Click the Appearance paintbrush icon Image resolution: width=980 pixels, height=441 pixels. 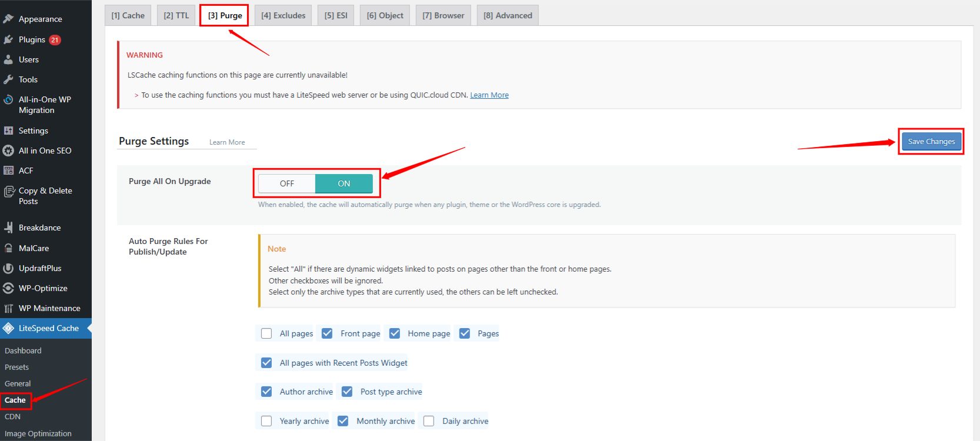[x=8, y=19]
